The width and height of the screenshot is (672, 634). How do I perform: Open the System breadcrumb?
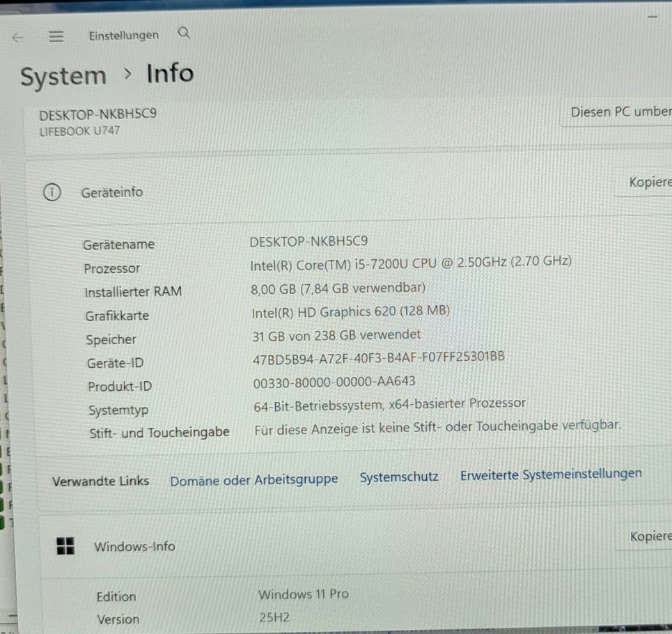[63, 77]
